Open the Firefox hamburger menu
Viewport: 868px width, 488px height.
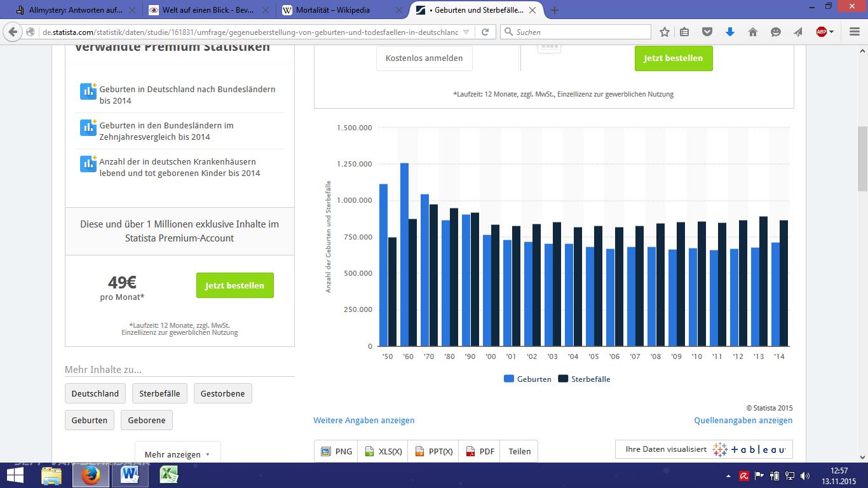[x=854, y=32]
